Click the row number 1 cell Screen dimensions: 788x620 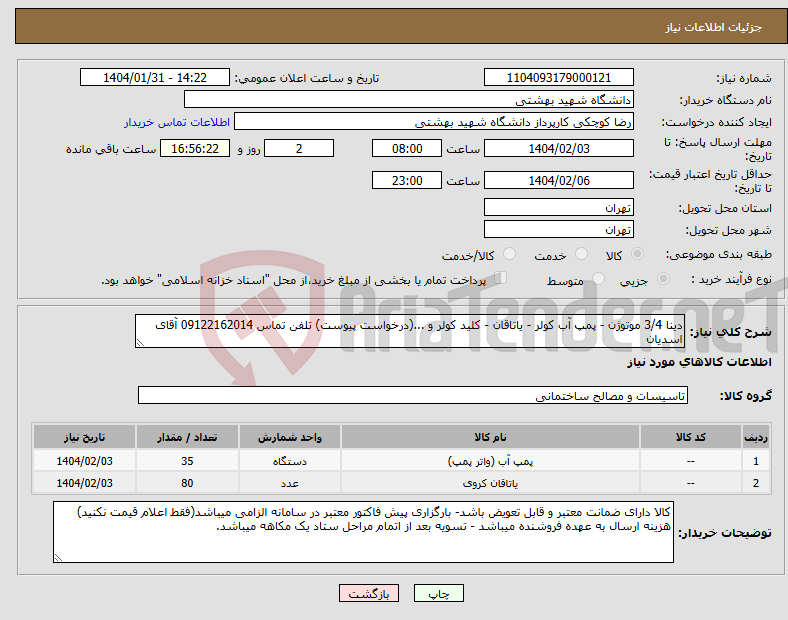pyautogui.click(x=756, y=461)
